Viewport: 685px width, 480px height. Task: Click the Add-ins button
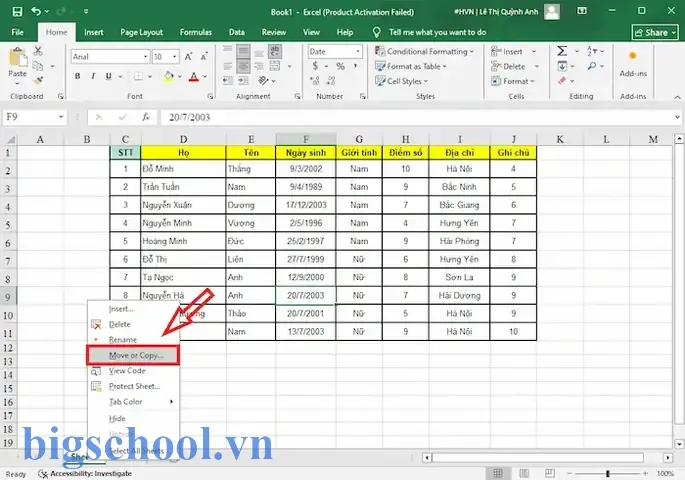(x=633, y=63)
